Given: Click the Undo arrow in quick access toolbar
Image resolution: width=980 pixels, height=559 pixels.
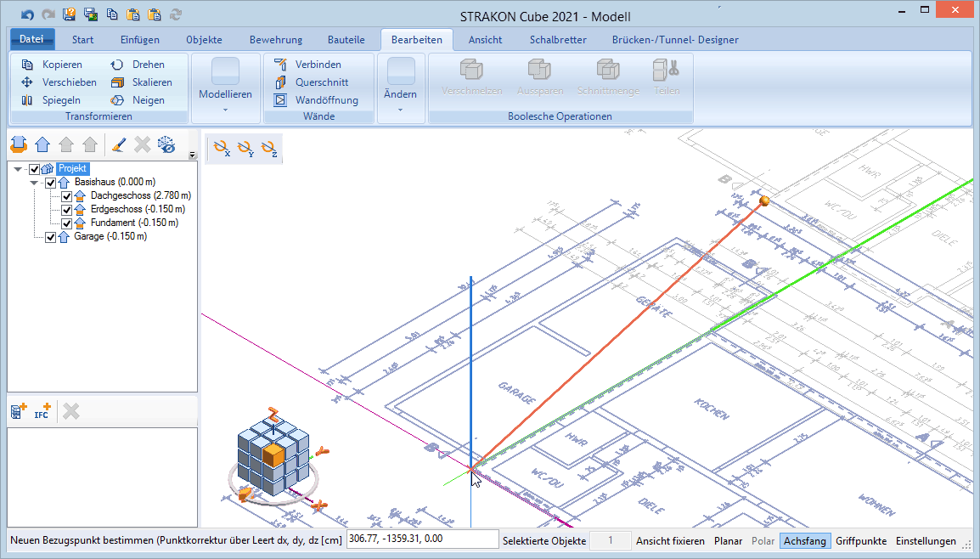Looking at the screenshot, I should click(27, 15).
